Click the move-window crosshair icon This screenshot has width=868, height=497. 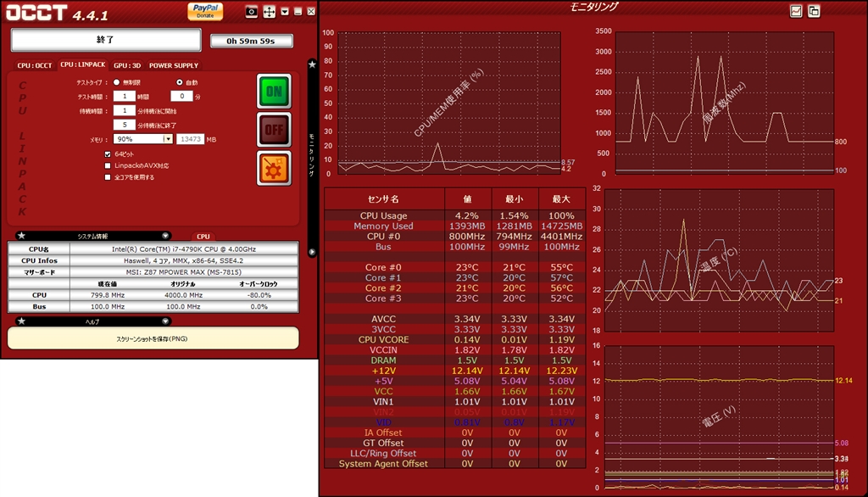pyautogui.click(x=269, y=12)
